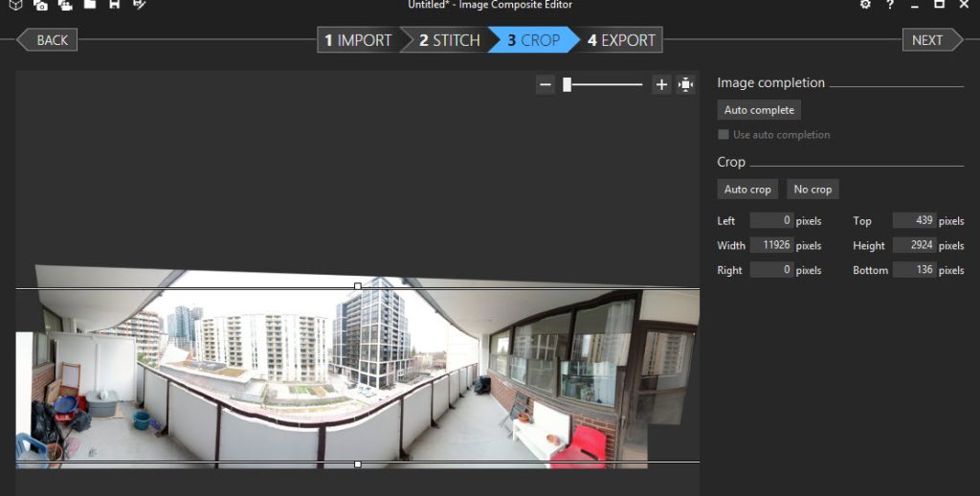Jump to the 4 EXPORT step
Viewport: 980px width, 496px height.
(x=622, y=40)
